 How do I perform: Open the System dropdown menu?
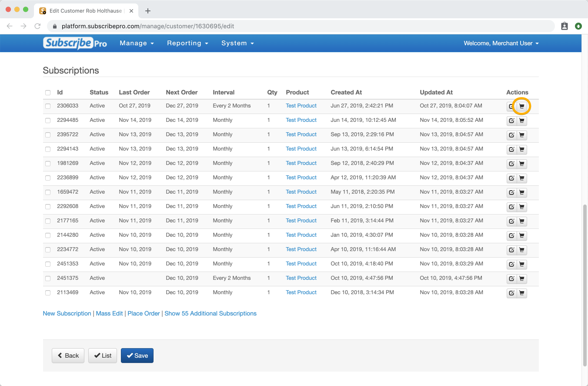click(237, 43)
